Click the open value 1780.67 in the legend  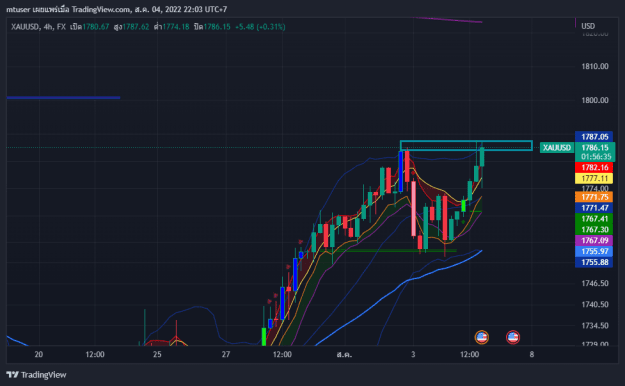point(96,27)
